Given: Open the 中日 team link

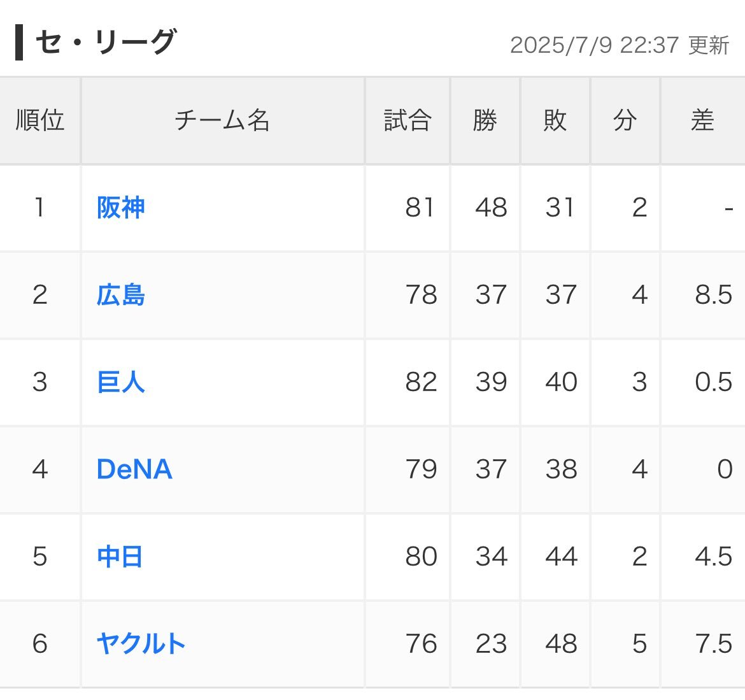Looking at the screenshot, I should pyautogui.click(x=119, y=557).
